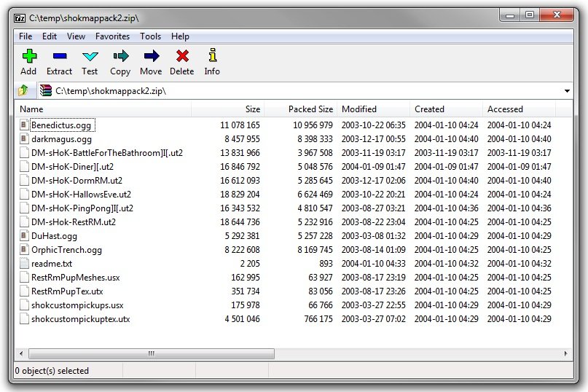588x392 pixels.
Task: Click the Copy toolbar icon
Action: pos(120,56)
